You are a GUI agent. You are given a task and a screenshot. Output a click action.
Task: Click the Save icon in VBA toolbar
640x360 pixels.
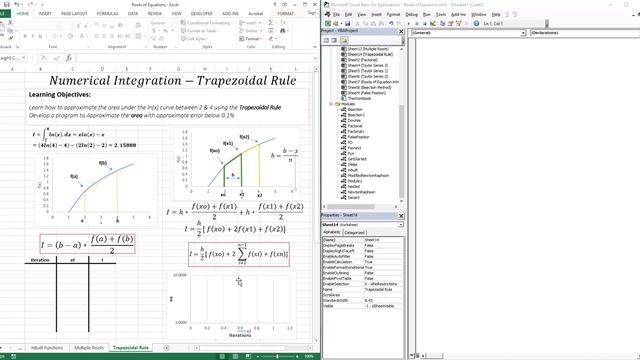click(347, 24)
